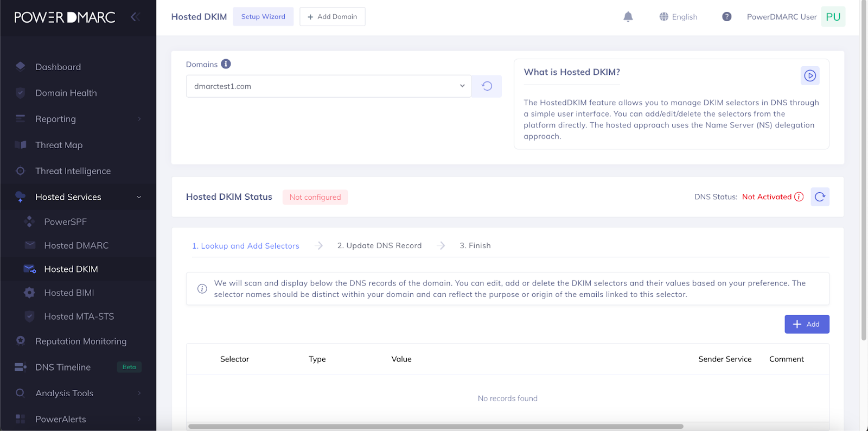
Task: Open DNS Timeline page
Action: (63, 367)
